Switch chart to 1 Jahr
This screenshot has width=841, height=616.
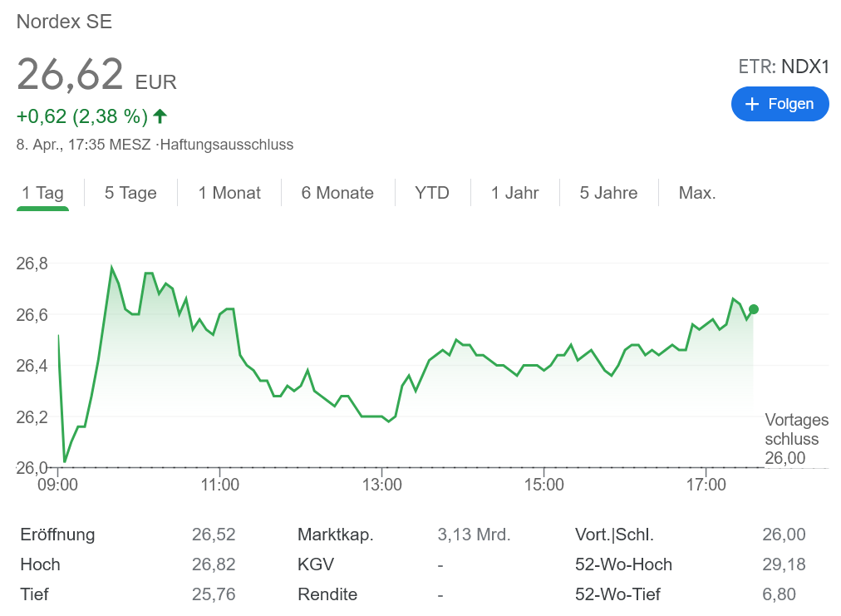(514, 193)
